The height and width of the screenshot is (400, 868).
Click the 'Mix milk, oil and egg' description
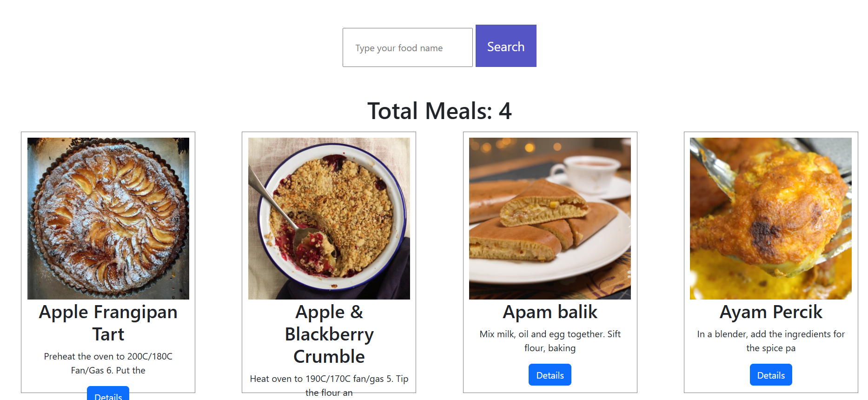coord(550,341)
